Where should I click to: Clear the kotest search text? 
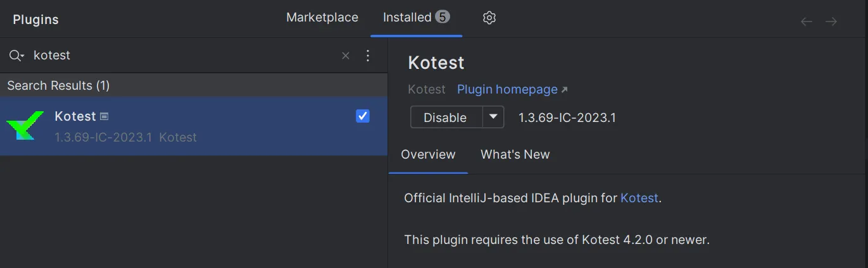click(346, 56)
